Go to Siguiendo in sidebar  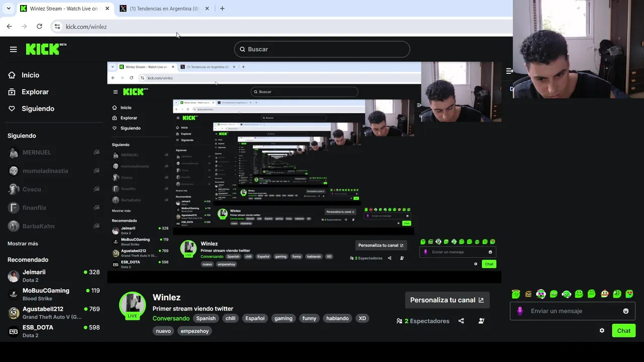38,109
